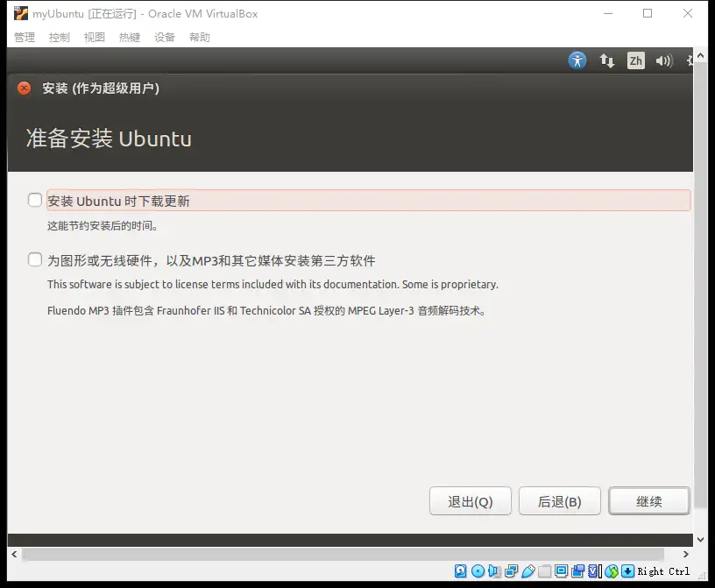Viewport: 715px width, 588px height.
Task: Expand the 设备 menu
Action: point(165,38)
